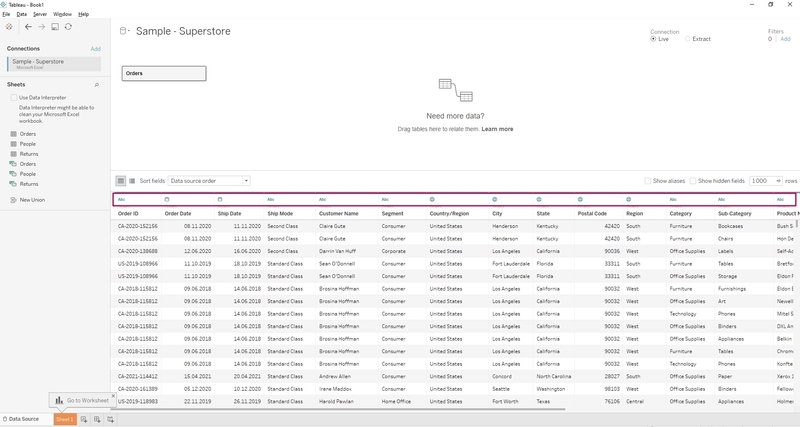This screenshot has height=427, width=800.
Task: Select the Live connection option
Action: click(x=653, y=39)
